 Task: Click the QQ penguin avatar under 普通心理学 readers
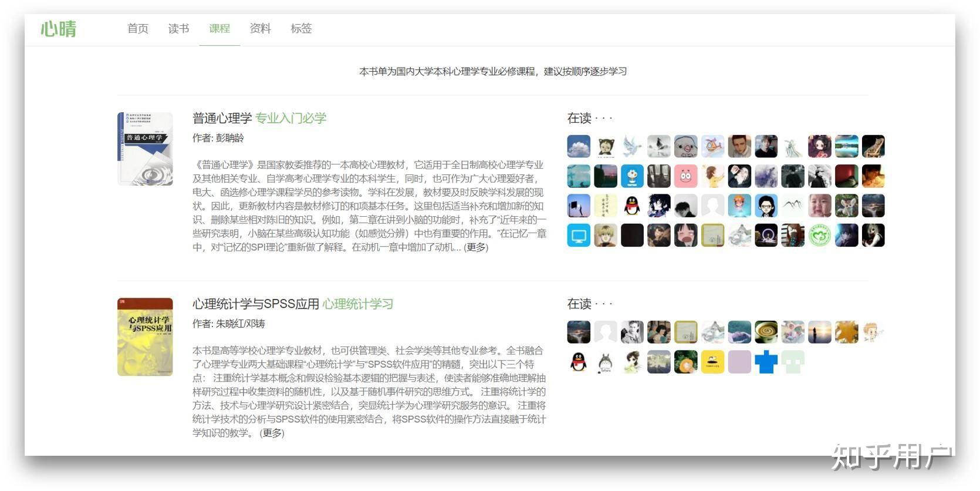point(632,206)
